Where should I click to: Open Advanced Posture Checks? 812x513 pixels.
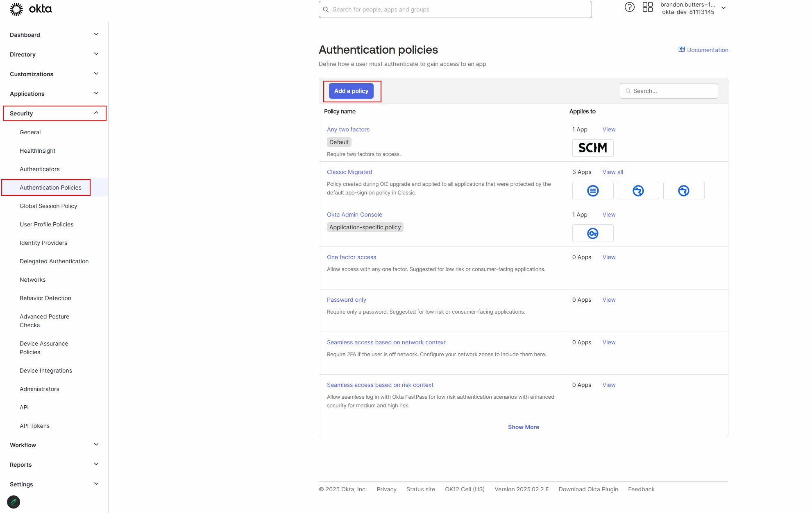click(x=44, y=321)
